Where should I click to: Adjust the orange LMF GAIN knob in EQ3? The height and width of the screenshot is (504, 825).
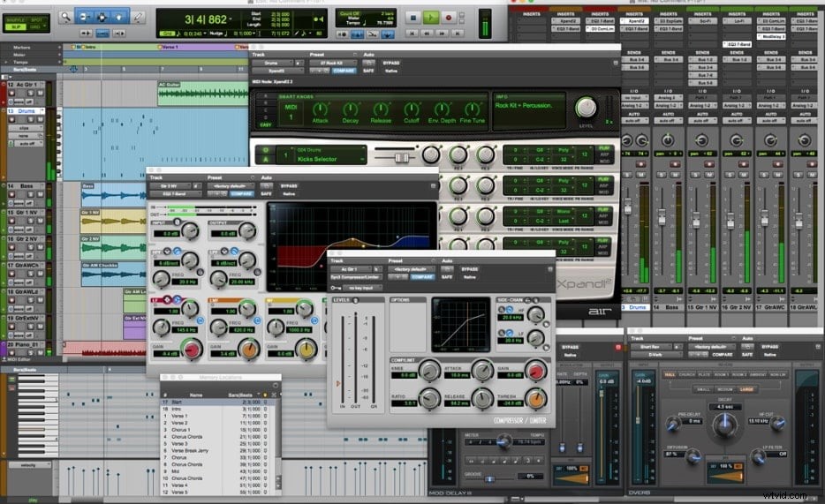coord(248,349)
